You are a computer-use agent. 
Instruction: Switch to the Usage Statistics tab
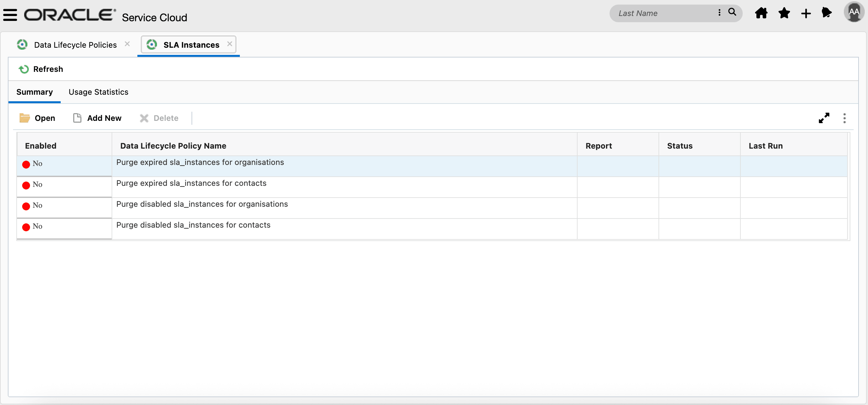pos(98,92)
